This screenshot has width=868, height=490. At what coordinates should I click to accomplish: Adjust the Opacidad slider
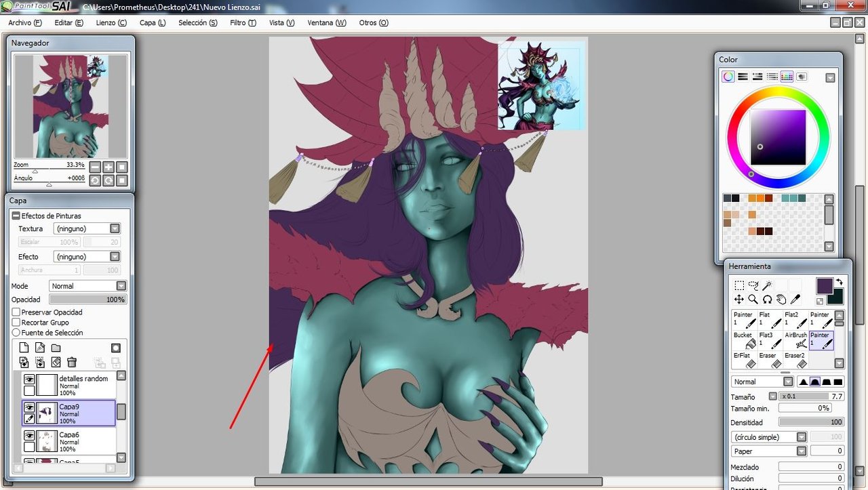[x=87, y=300]
